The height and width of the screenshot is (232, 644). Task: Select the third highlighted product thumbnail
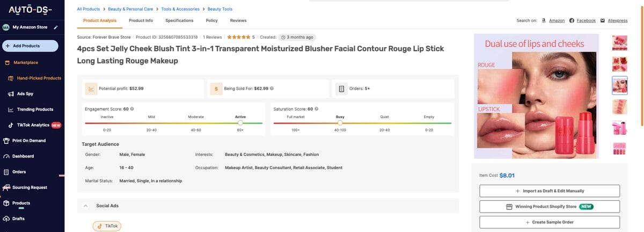point(619,85)
